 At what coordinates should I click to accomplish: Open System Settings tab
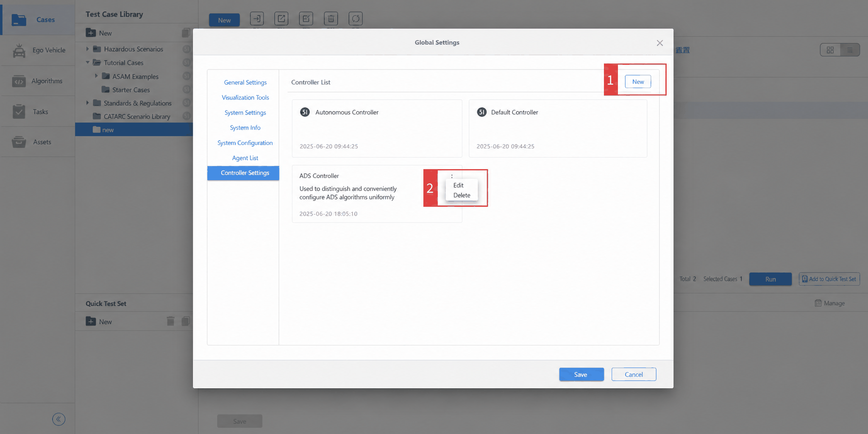(x=245, y=112)
